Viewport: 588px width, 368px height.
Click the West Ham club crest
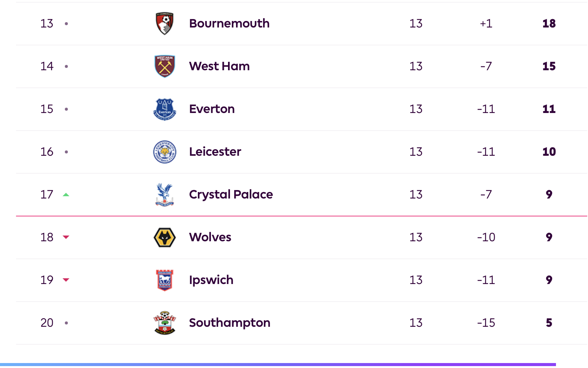click(x=165, y=66)
